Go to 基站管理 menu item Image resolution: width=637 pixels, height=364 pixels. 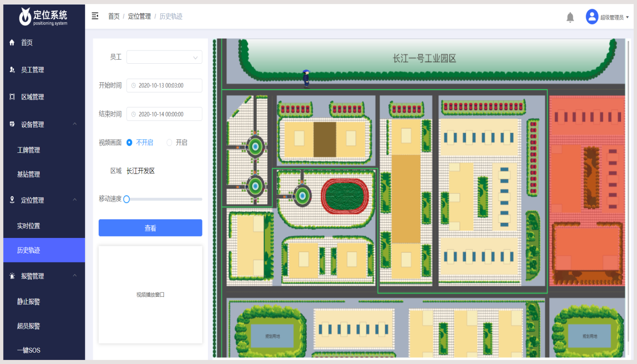(29, 174)
